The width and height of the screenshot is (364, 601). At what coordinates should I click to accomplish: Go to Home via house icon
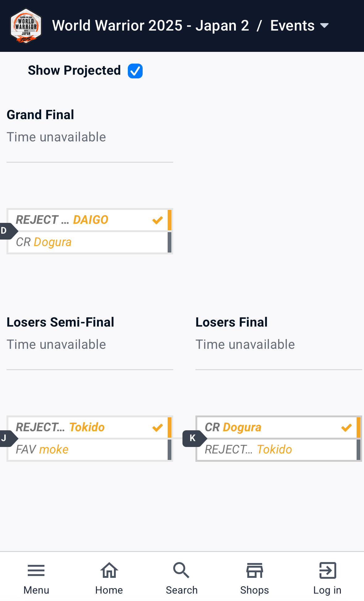109,570
